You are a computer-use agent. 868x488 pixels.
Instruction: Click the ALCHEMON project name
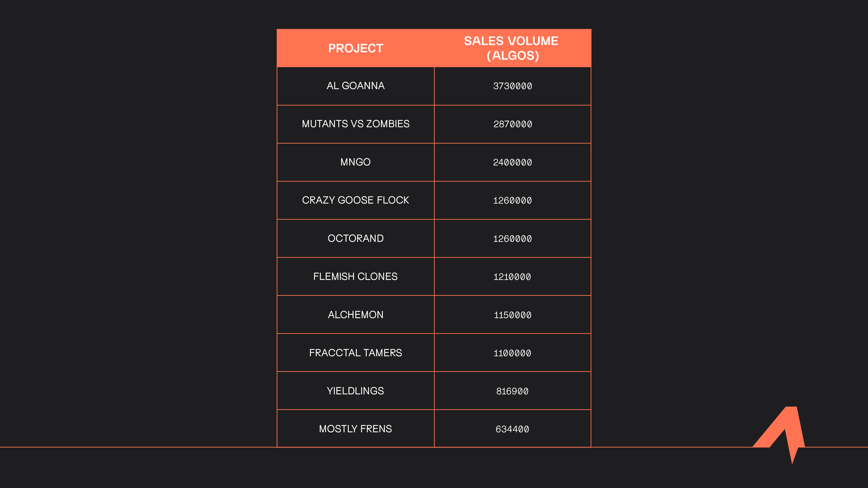point(355,314)
